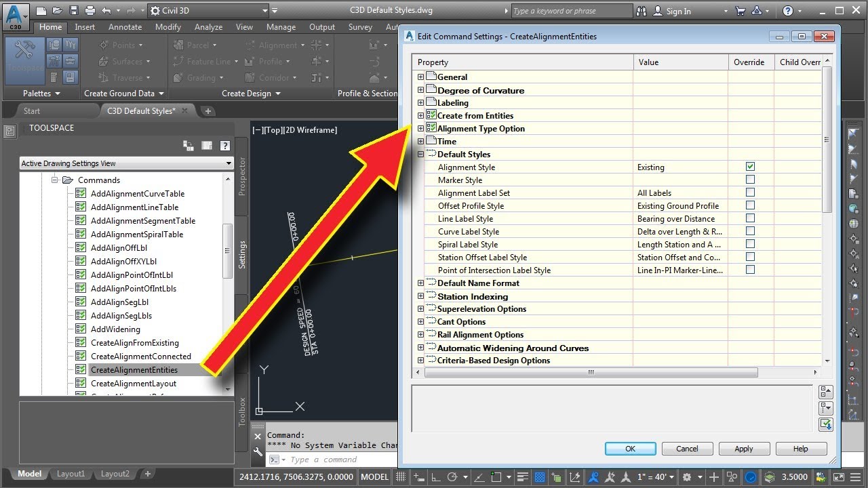Screen dimensions: 868x488
Task: Click the Plot/Print quick-access icon
Action: pyautogui.click(x=90, y=11)
